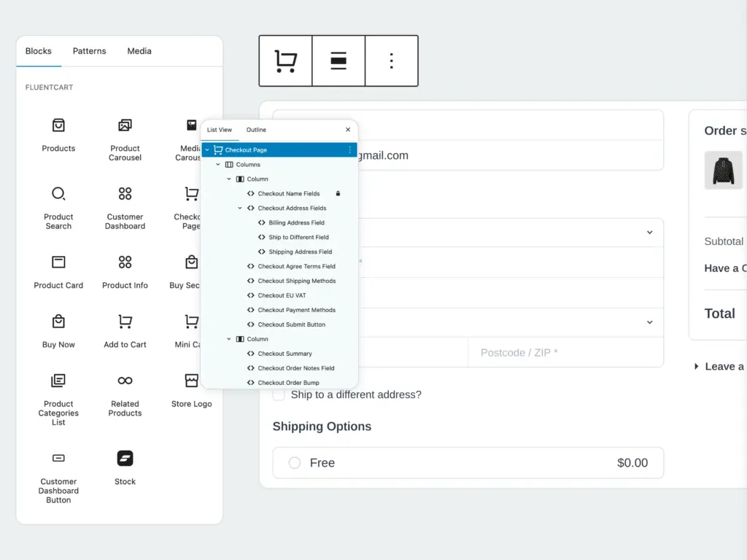Screen dimensions: 747x560
Task: Collapse Checkout Address Fields node
Action: pos(240,208)
